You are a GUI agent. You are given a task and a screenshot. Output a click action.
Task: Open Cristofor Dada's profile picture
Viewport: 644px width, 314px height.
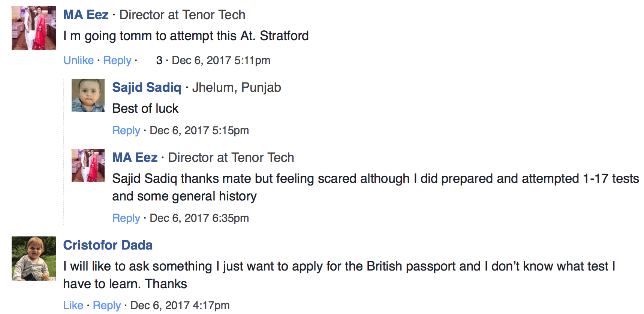[x=34, y=259]
